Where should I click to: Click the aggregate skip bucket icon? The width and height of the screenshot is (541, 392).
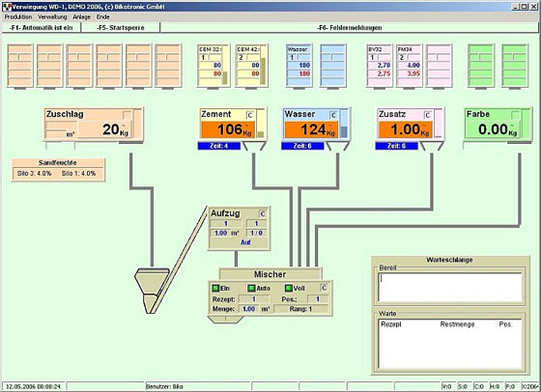tap(152, 291)
